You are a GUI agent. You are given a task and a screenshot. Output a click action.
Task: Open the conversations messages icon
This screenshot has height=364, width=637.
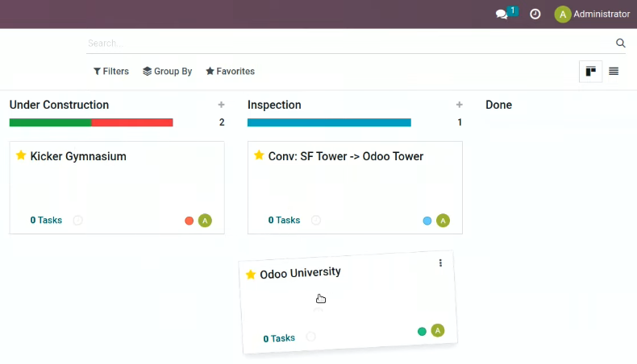pos(502,14)
